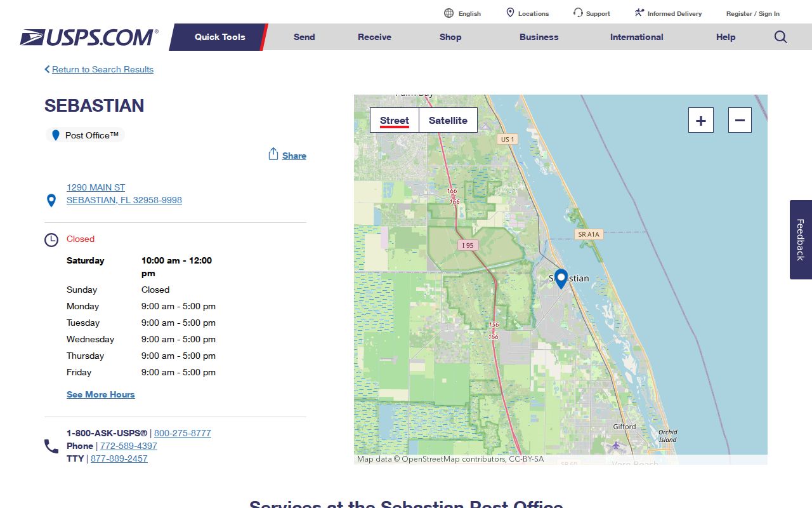Click the Informed Delivery icon
Viewport: 812px width, 508px height.
pyautogui.click(x=639, y=13)
